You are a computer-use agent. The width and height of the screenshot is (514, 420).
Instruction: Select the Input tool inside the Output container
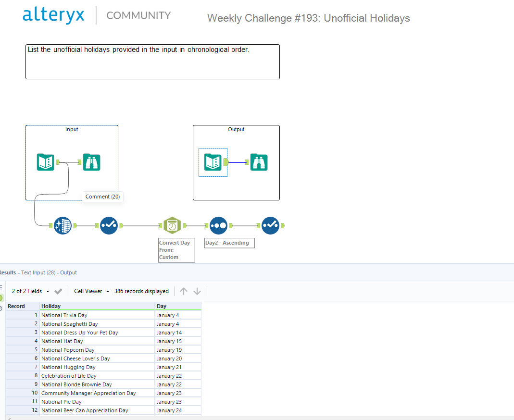click(x=213, y=162)
